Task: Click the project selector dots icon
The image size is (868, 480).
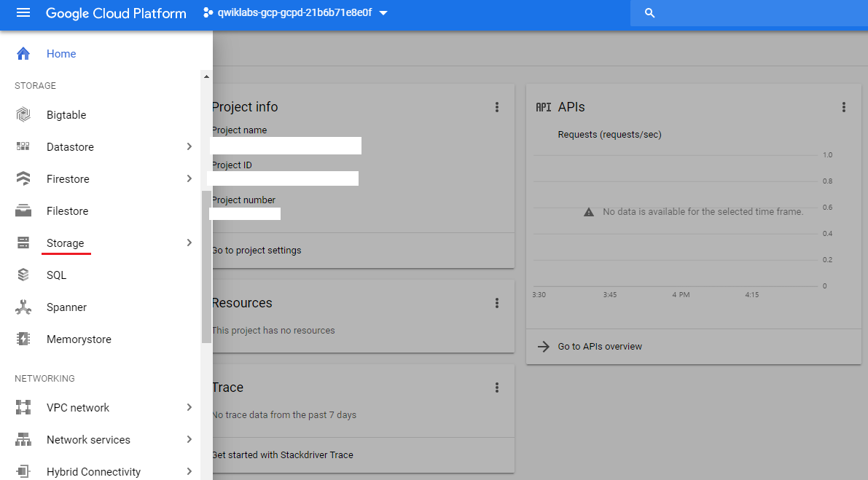Action: 208,12
